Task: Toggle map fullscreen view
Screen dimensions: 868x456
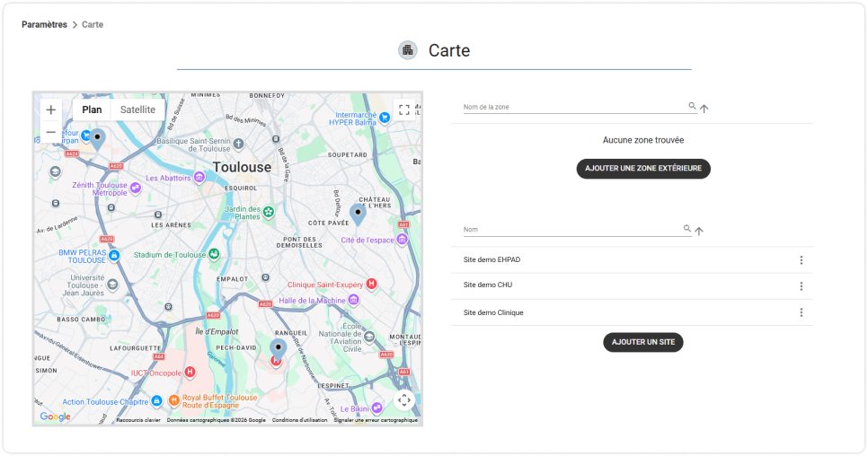Action: tap(404, 110)
